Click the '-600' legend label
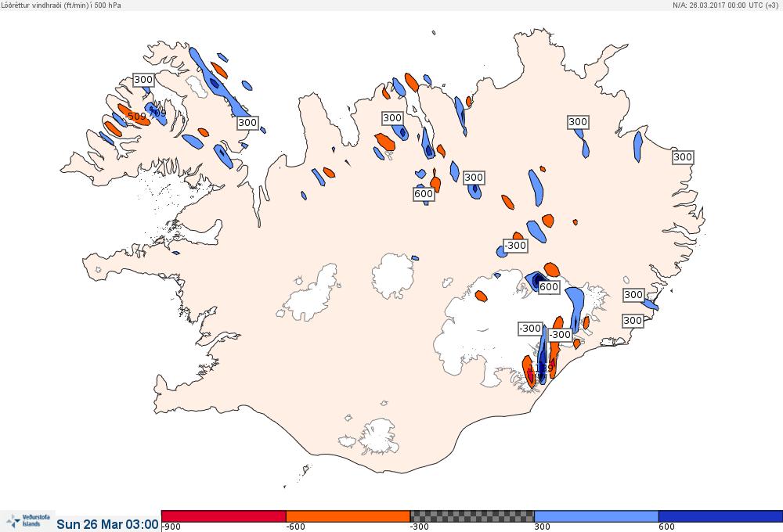This screenshot has width=783, height=532. (295, 527)
